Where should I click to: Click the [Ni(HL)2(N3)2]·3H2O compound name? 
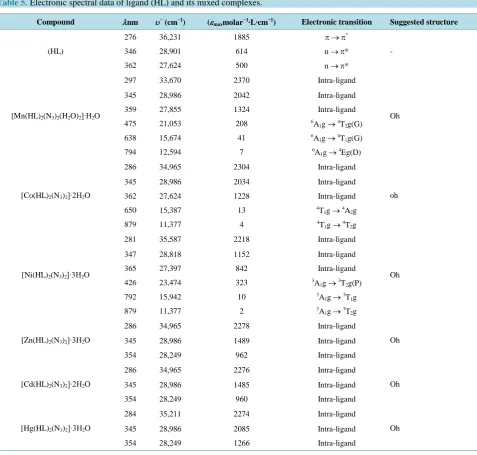(x=56, y=275)
